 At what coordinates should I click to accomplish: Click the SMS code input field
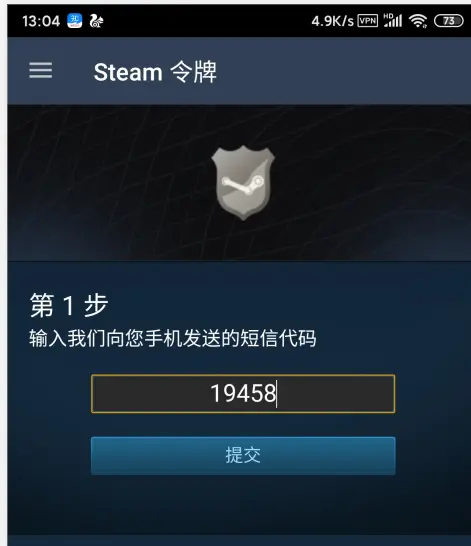243,393
